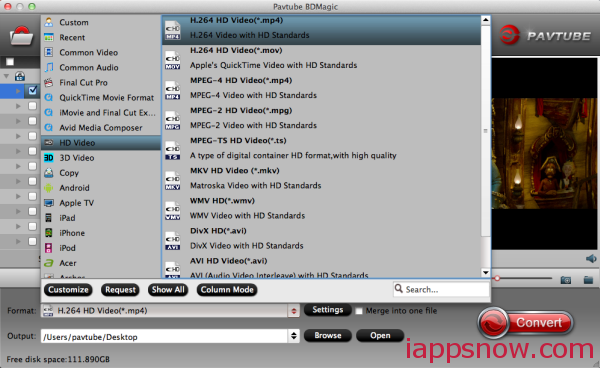Check the third title checkbox

(x=33, y=121)
